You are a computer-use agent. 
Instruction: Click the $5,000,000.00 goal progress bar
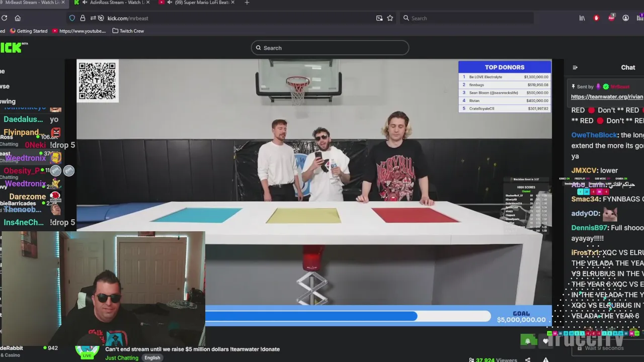[348, 316]
